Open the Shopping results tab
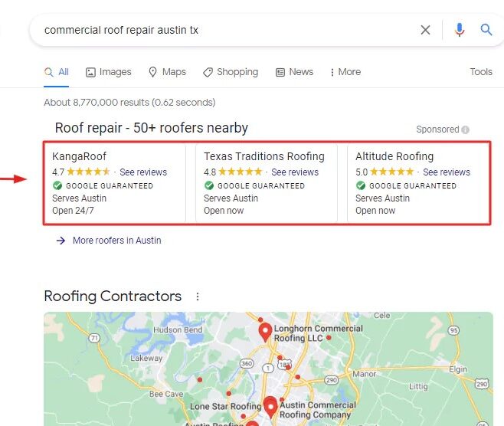 pyautogui.click(x=231, y=72)
